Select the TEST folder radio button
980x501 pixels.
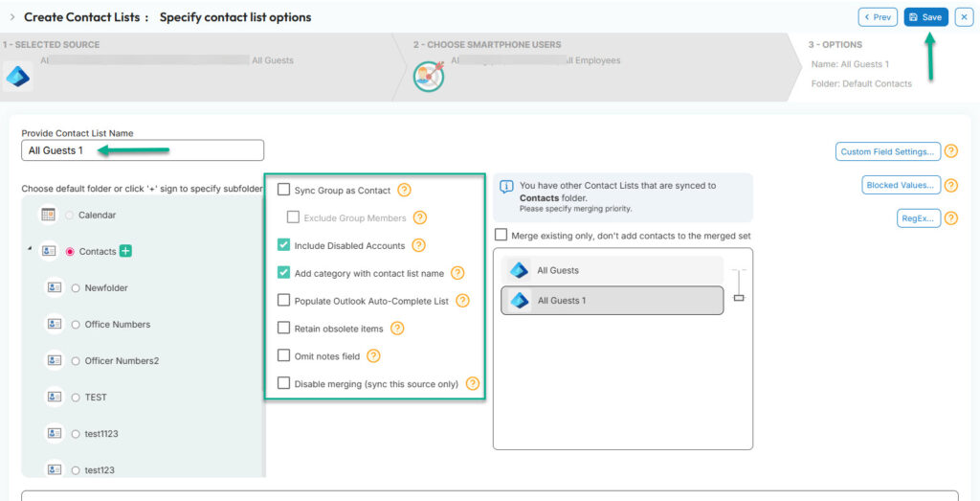tap(76, 397)
